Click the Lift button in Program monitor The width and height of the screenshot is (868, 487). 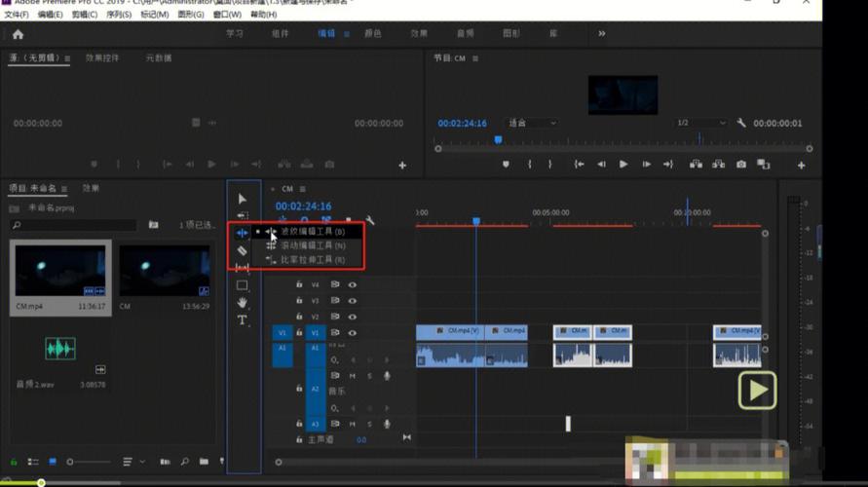click(x=696, y=165)
